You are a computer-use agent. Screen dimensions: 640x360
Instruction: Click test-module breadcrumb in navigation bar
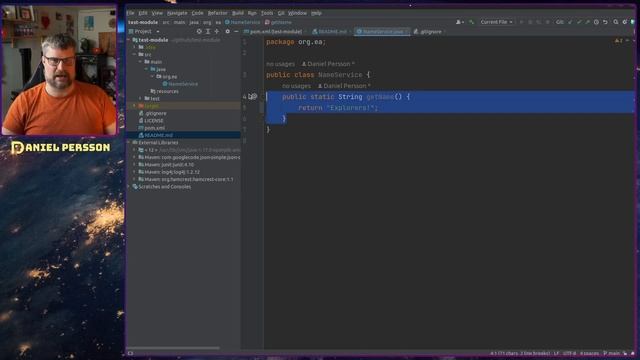pyautogui.click(x=143, y=22)
